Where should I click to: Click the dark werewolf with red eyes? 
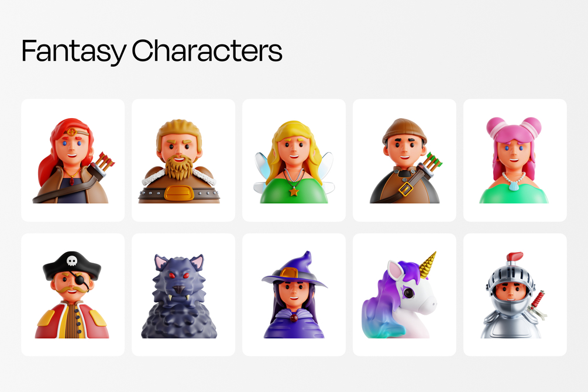(183, 295)
